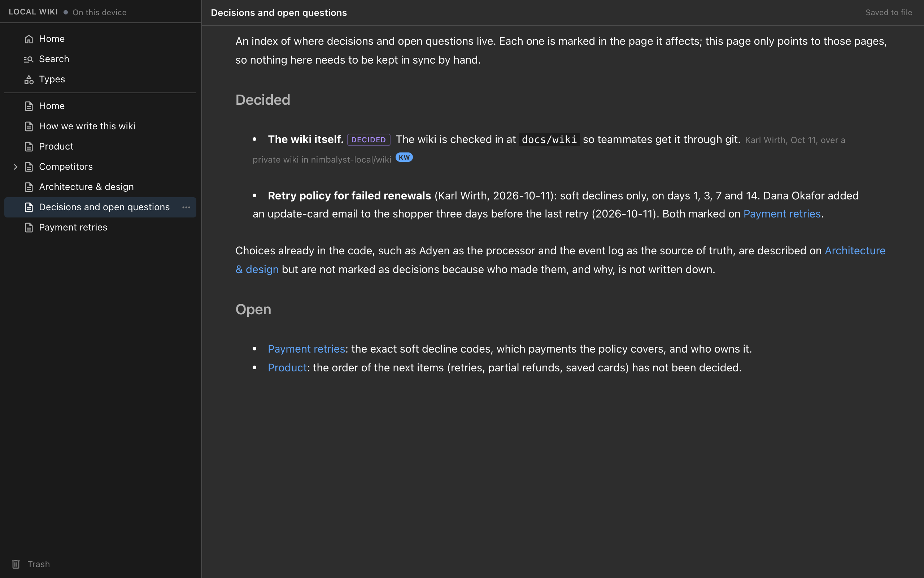Click the On this device label
This screenshot has width=924, height=578.
click(x=99, y=13)
